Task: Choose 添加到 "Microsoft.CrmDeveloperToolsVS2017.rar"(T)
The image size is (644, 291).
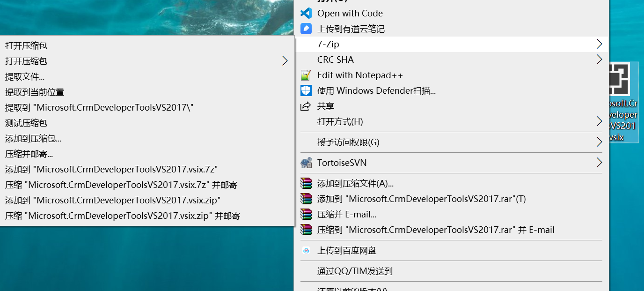Action: click(452, 199)
